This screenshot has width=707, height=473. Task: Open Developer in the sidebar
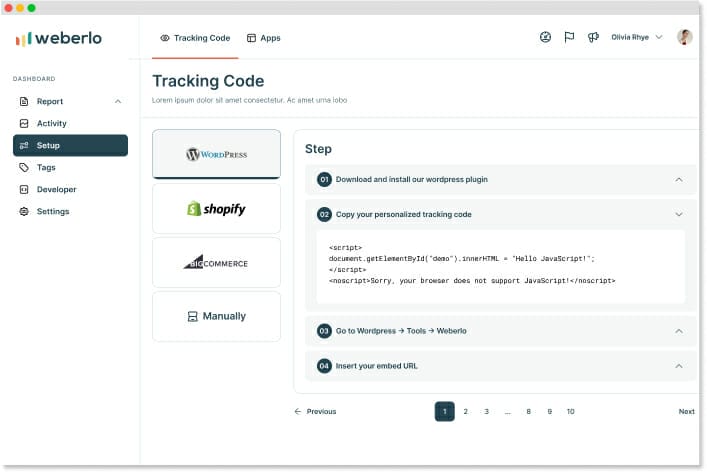(x=70, y=189)
